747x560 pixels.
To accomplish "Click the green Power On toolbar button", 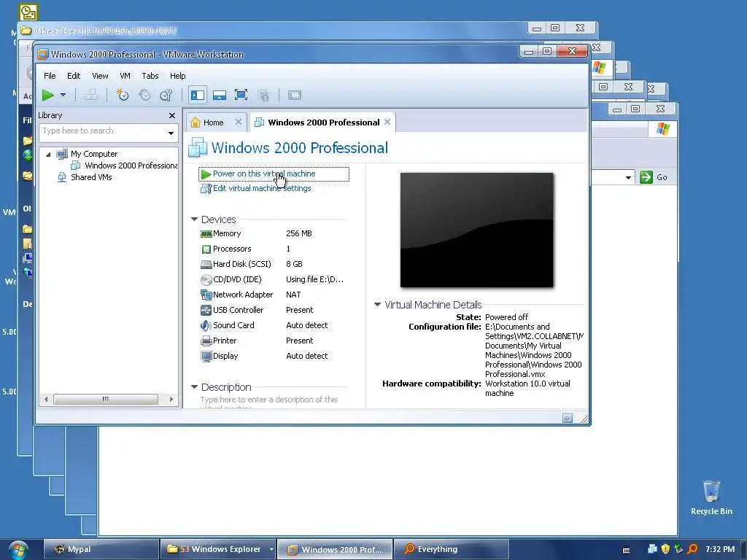I will [x=47, y=96].
